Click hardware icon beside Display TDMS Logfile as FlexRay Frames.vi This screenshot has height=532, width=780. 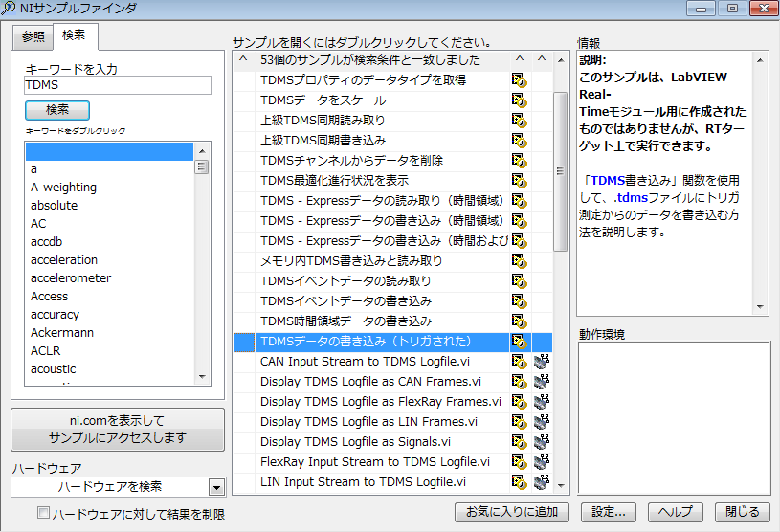click(x=542, y=402)
